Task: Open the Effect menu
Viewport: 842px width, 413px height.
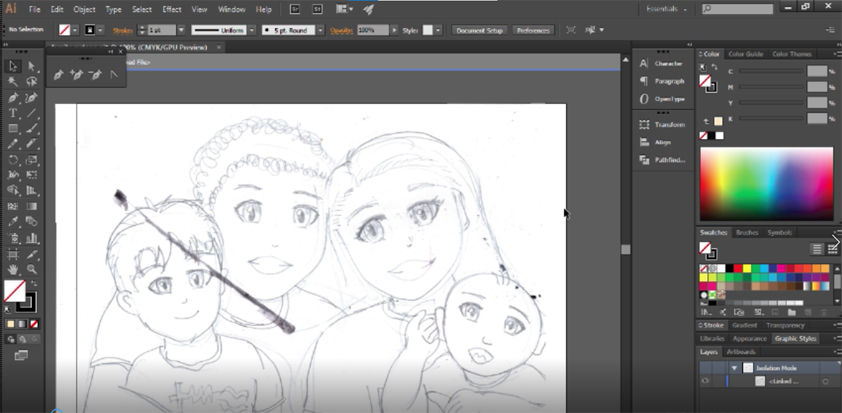Action: pos(172,9)
